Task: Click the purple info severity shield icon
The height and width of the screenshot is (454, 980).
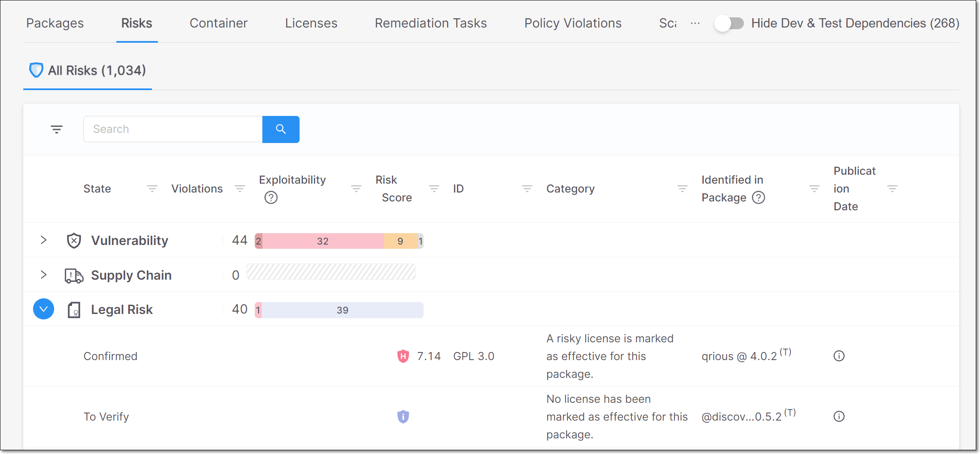Action: (403, 417)
